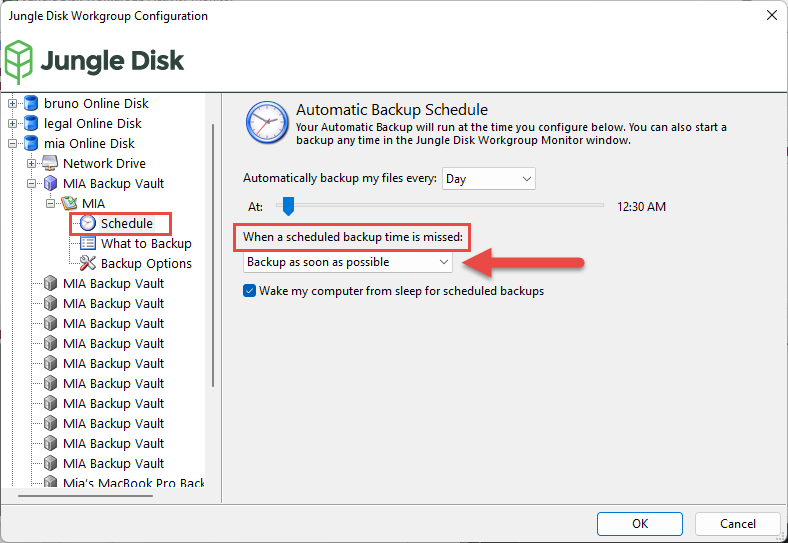Click the bruno Online Disk icon
Image resolution: width=788 pixels, height=543 pixels.
point(31,103)
